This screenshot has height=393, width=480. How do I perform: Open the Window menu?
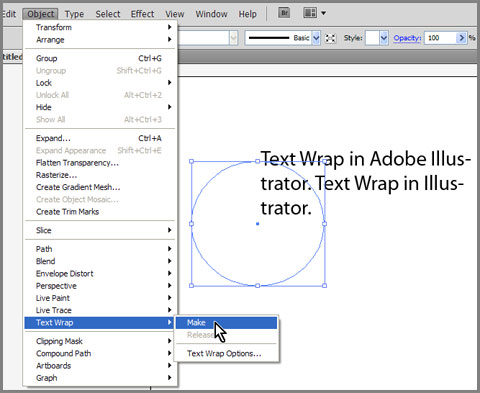point(211,14)
